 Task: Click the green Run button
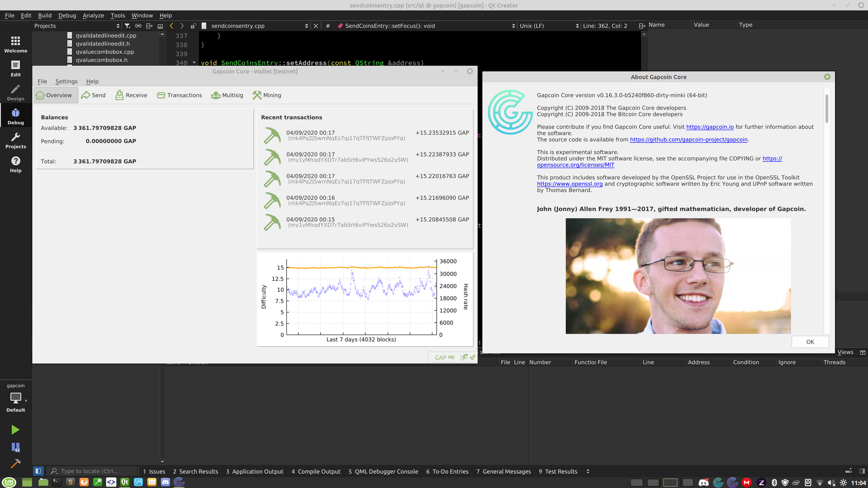(x=15, y=430)
